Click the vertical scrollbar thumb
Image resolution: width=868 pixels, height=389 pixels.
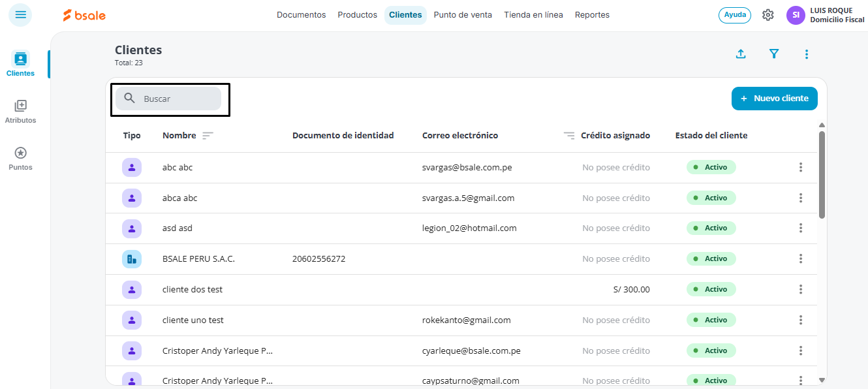point(822,175)
